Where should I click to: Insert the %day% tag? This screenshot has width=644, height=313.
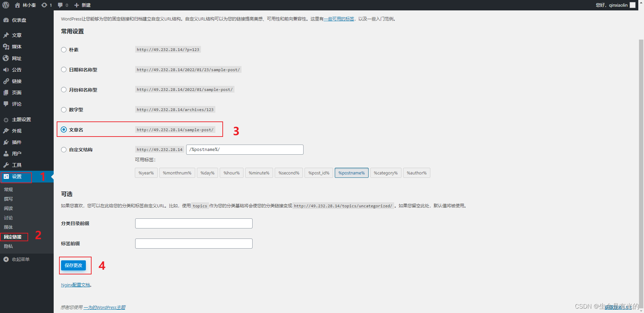(x=207, y=173)
